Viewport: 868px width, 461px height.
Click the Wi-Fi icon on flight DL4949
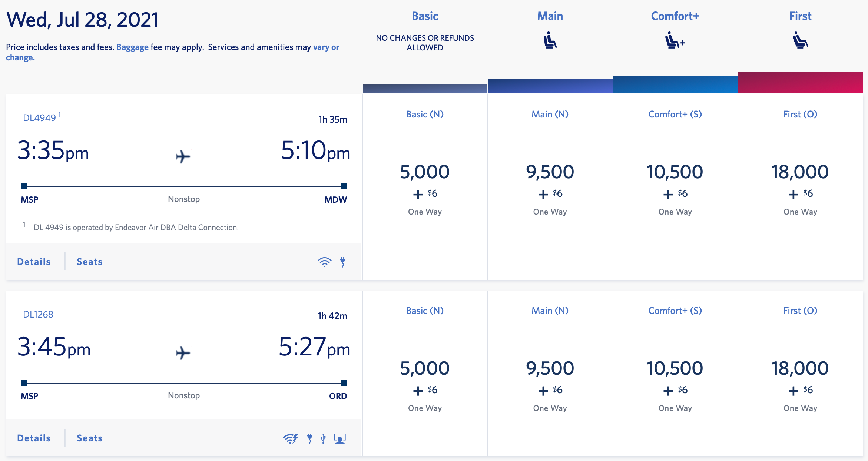(x=324, y=262)
